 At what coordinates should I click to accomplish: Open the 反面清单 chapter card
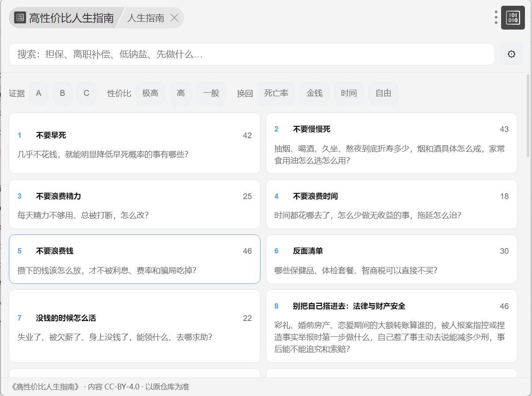(392, 259)
